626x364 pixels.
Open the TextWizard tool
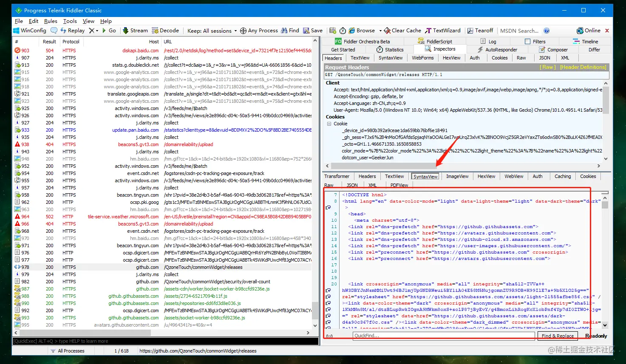point(443,31)
